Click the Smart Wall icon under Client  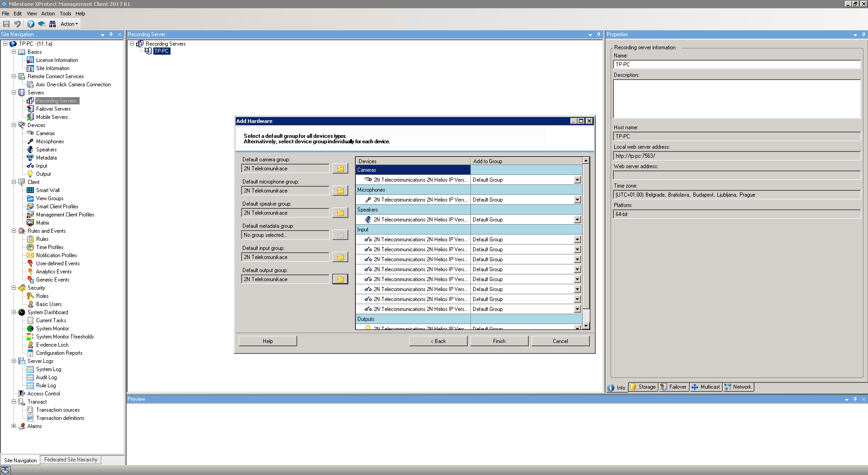point(30,190)
